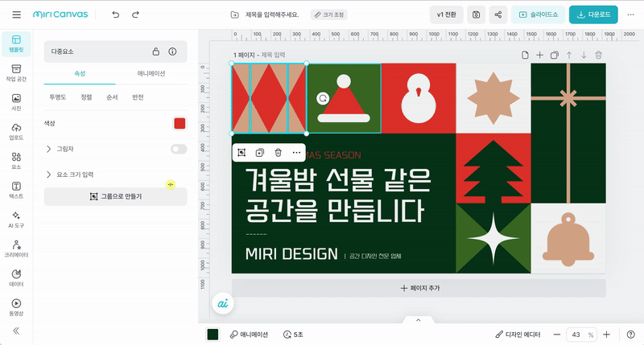Click the undo arrow icon
The height and width of the screenshot is (345, 644).
coord(116,14)
